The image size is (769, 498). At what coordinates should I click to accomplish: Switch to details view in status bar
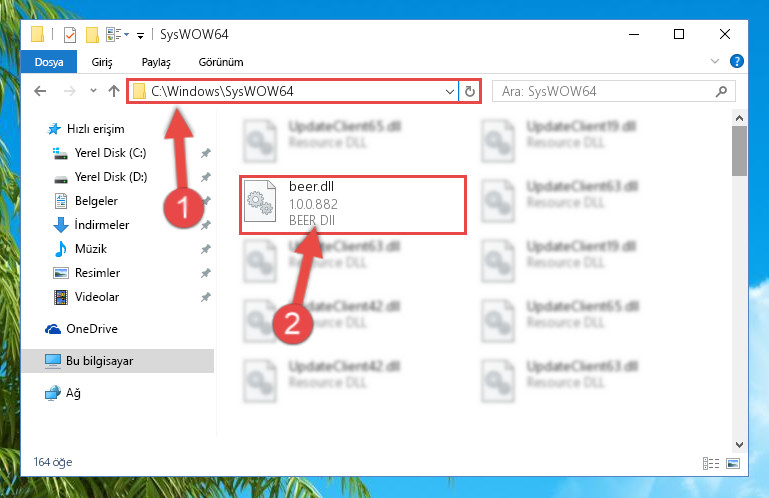pyautogui.click(x=711, y=463)
